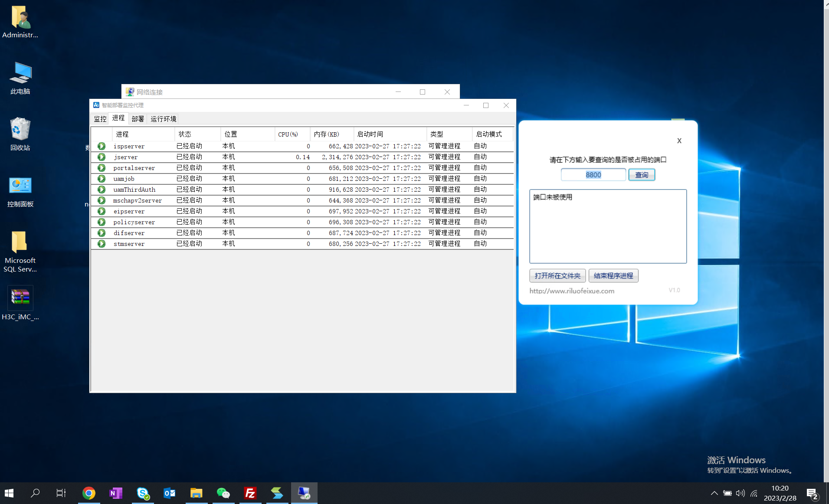Open WeChat from the taskbar
This screenshot has height=504, width=829.
tap(223, 493)
